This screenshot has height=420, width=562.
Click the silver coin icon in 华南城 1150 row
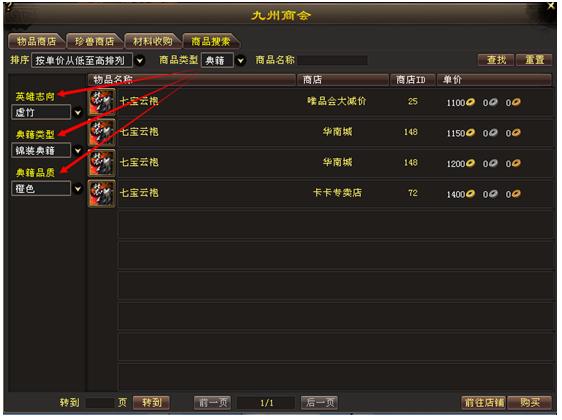[x=494, y=133]
